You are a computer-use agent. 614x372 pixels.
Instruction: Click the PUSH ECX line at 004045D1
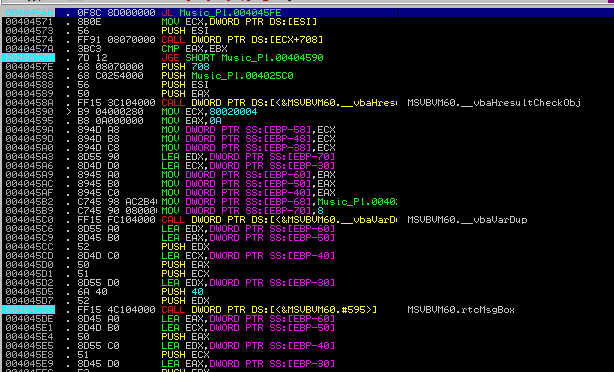pyautogui.click(x=185, y=274)
